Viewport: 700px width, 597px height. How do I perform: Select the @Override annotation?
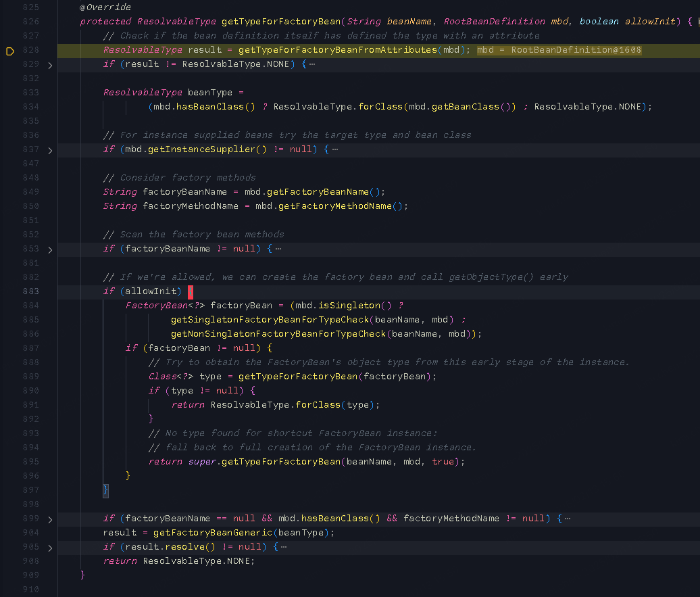pyautogui.click(x=105, y=7)
